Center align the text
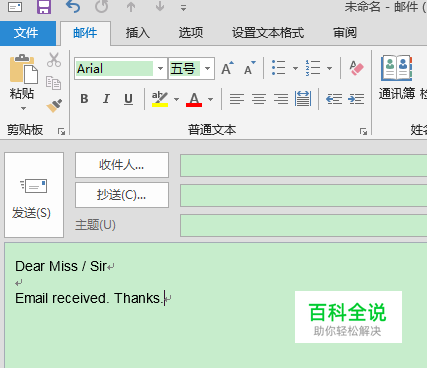Image resolution: width=427 pixels, height=368 pixels. click(259, 99)
